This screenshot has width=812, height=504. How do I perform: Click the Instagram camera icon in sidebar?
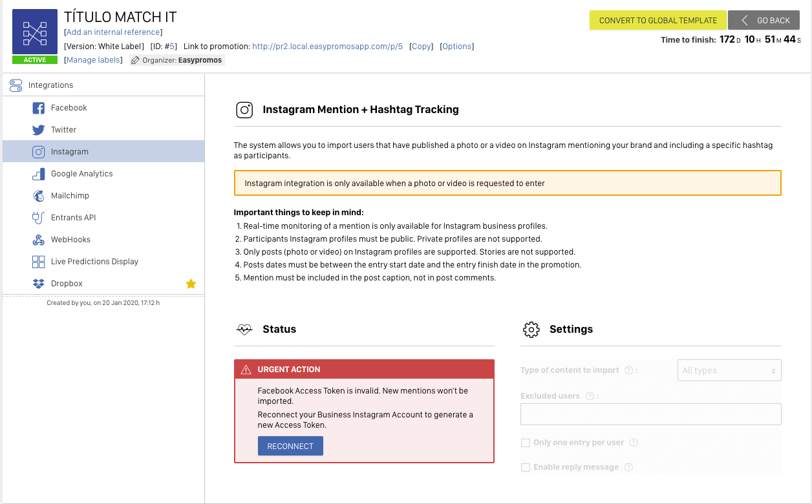pos(39,152)
